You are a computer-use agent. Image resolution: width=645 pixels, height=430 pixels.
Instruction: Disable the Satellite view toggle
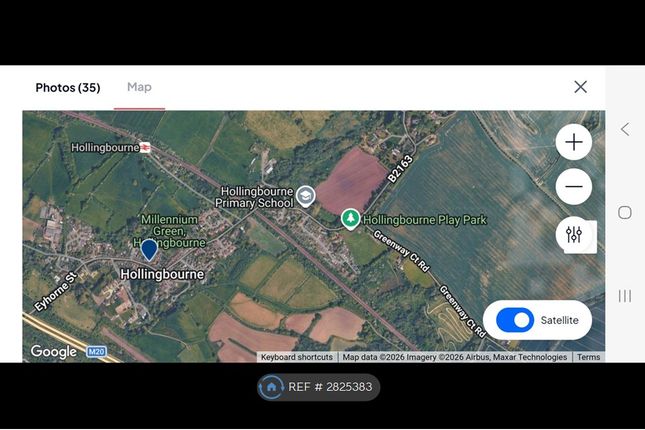(515, 320)
